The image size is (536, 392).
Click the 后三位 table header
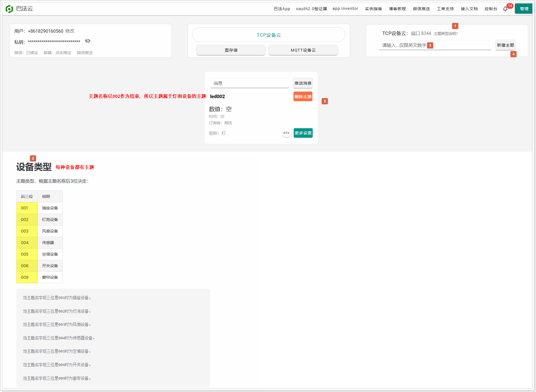pos(27,196)
